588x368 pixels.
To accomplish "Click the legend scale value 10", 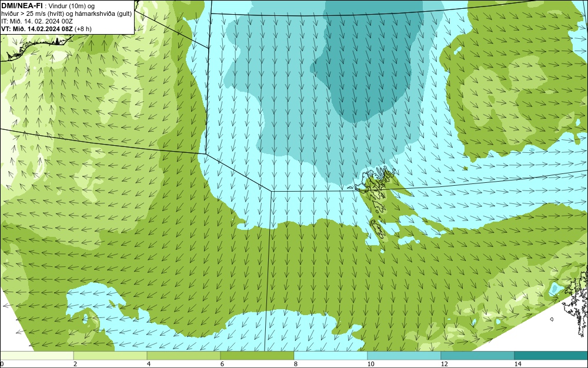I will tap(371, 364).
